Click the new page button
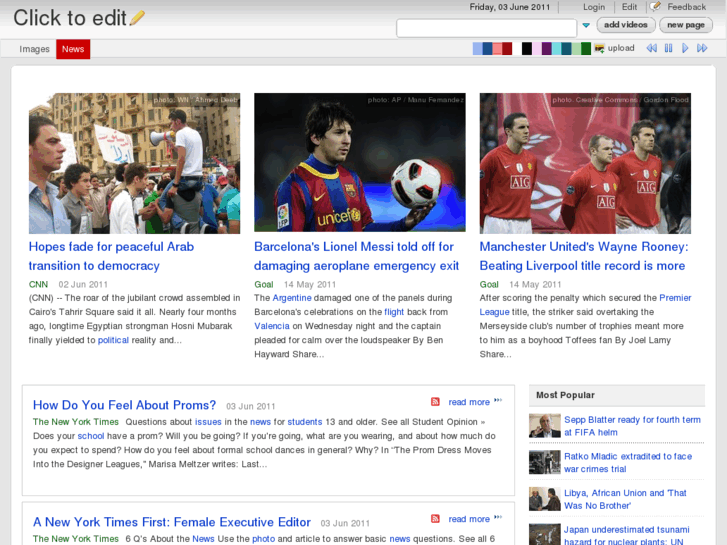The height and width of the screenshot is (545, 727). [x=686, y=25]
